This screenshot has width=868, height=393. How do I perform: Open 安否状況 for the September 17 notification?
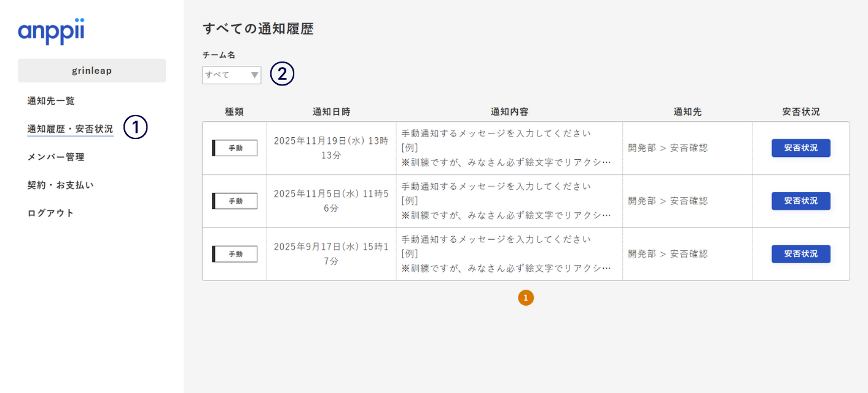[x=800, y=254]
